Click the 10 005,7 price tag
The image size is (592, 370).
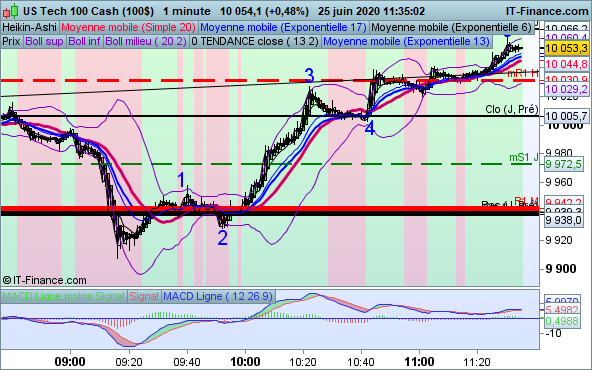[x=567, y=116]
